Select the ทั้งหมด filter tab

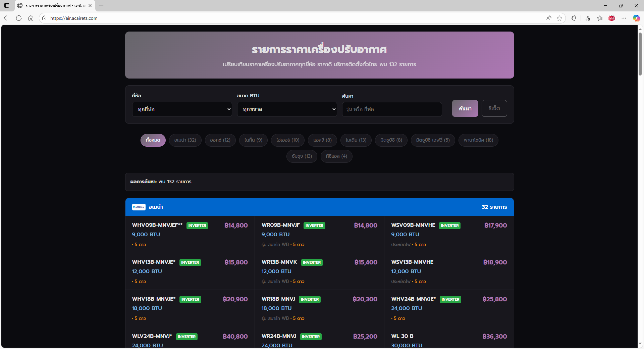tap(153, 140)
